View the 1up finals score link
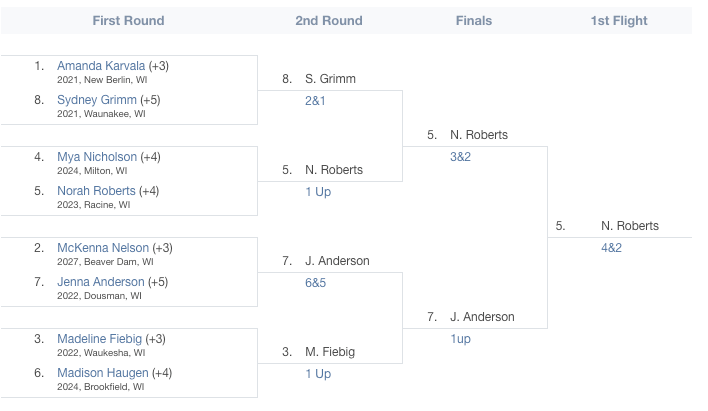This screenshot has width=708, height=411. [x=460, y=339]
